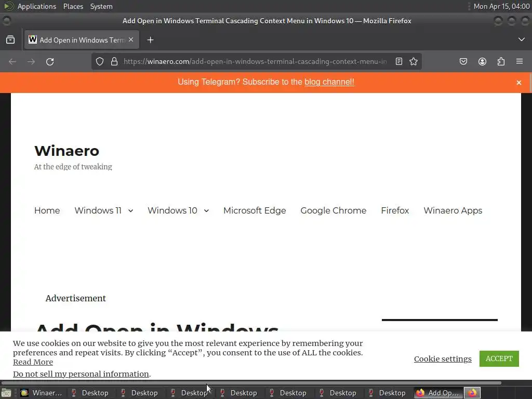Screen dimensions: 532x399
Task: View site security padlock info
Action: (114, 61)
